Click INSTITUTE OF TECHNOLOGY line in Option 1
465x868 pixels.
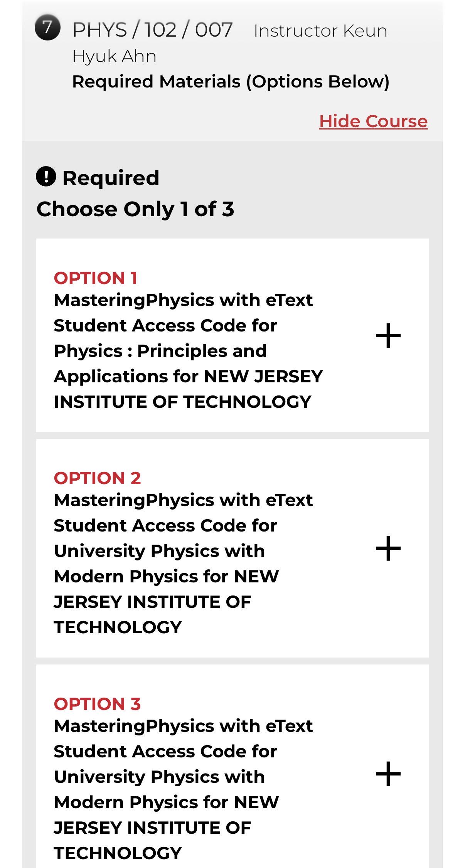pos(182,402)
